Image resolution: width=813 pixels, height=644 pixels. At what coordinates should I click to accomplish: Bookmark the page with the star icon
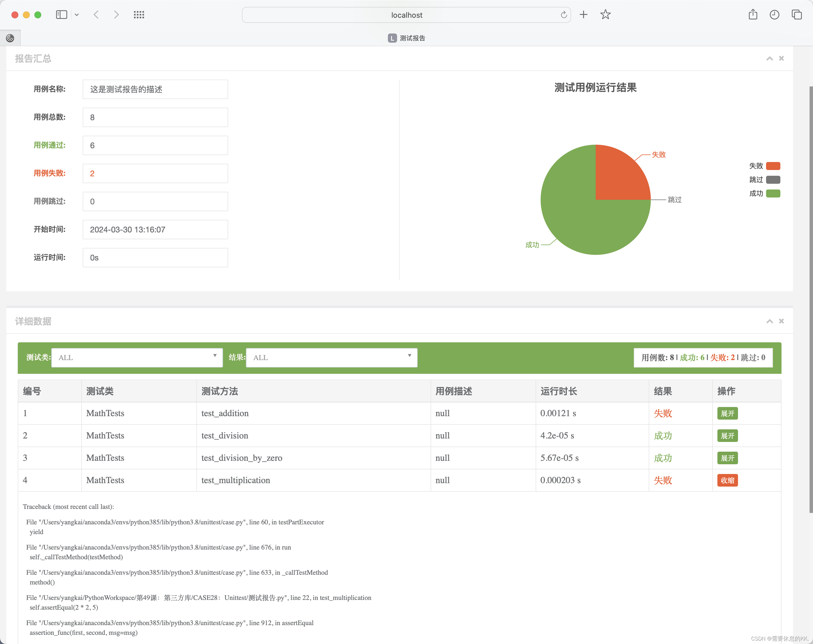coord(605,15)
